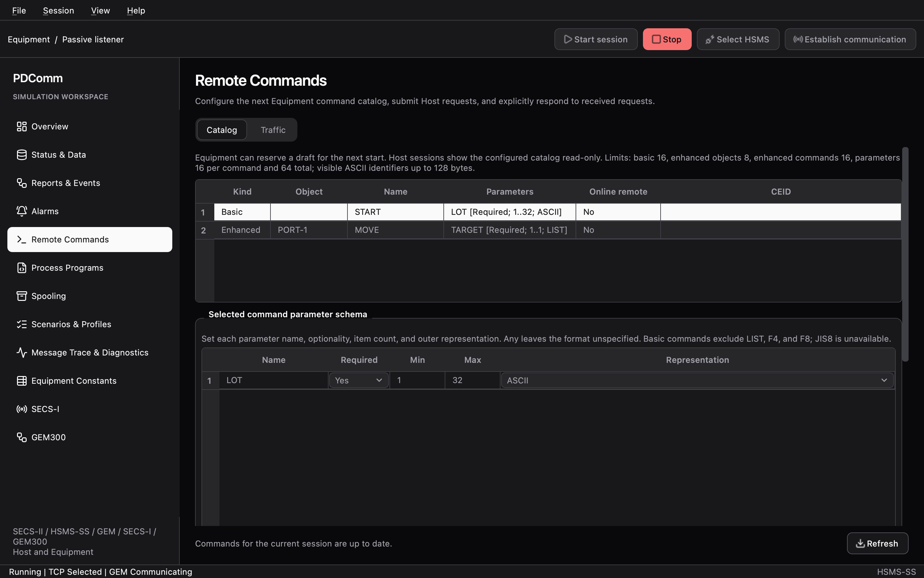
Task: Click the SECS-I radio signal icon
Action: 22,409
